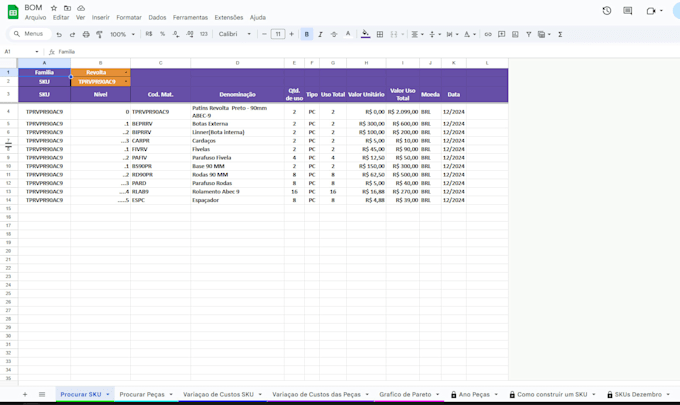Open the Arquivo menu
Image resolution: width=680 pixels, height=405 pixels.
tap(35, 17)
